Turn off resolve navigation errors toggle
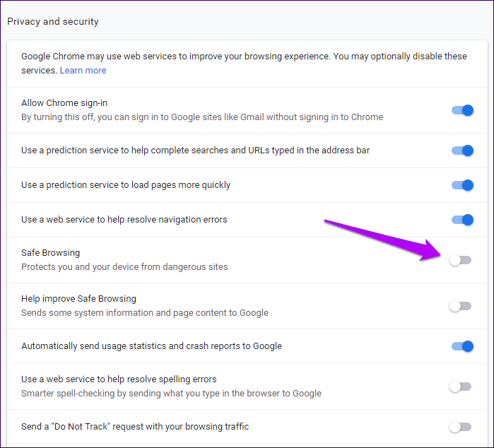Screen dimensions: 494x448 coord(462,220)
